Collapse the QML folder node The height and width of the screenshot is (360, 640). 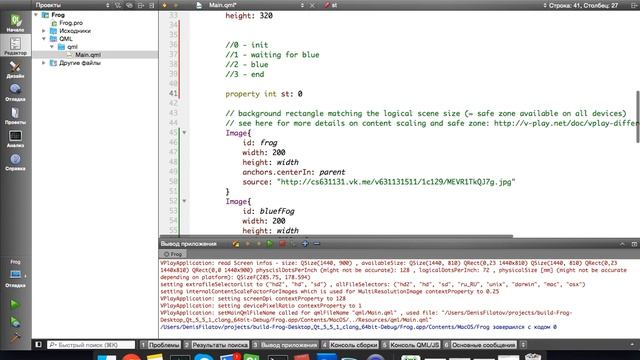coord(44,39)
